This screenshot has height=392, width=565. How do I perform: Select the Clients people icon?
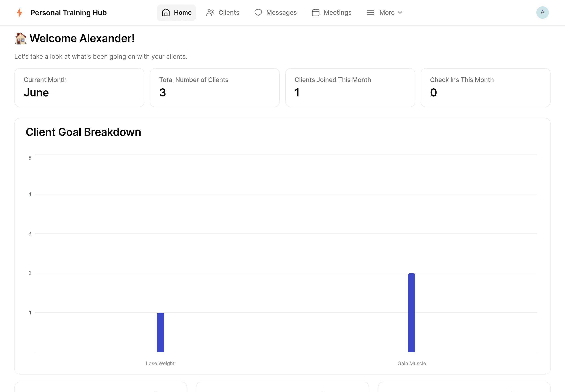tap(210, 13)
